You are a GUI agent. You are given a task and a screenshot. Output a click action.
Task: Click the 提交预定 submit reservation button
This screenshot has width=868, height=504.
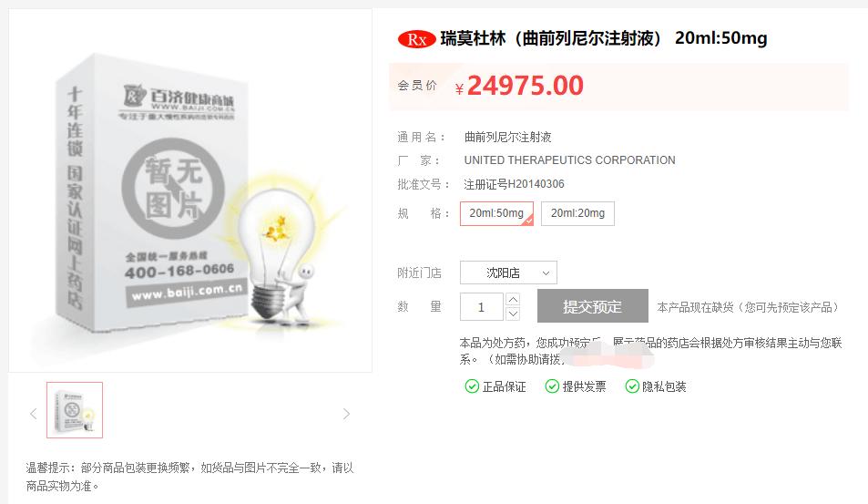[x=592, y=305]
